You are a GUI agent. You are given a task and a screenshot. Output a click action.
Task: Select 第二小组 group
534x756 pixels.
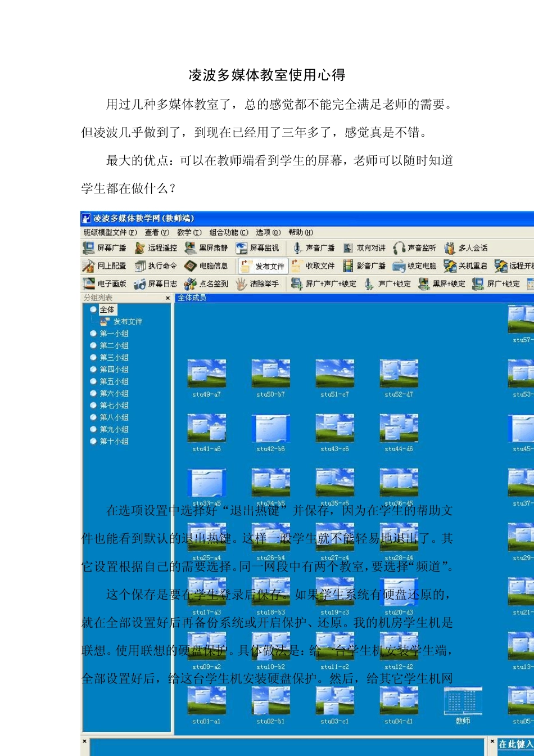point(114,346)
